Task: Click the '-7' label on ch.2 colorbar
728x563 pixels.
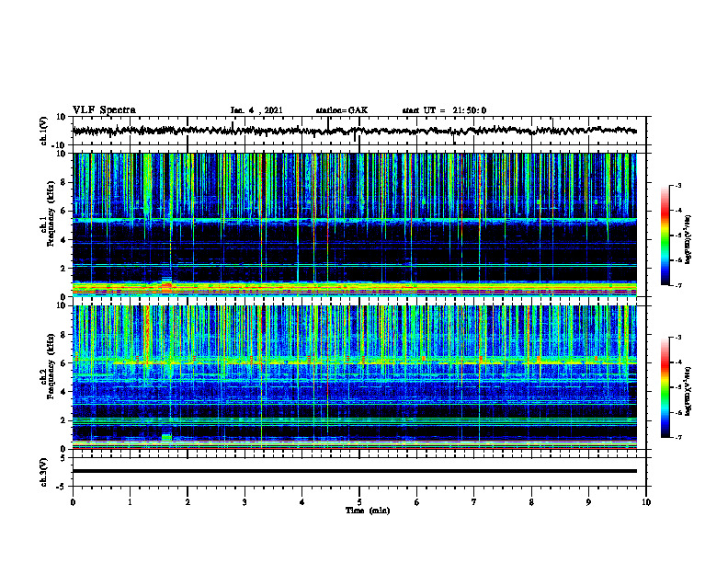Action: pyautogui.click(x=677, y=437)
